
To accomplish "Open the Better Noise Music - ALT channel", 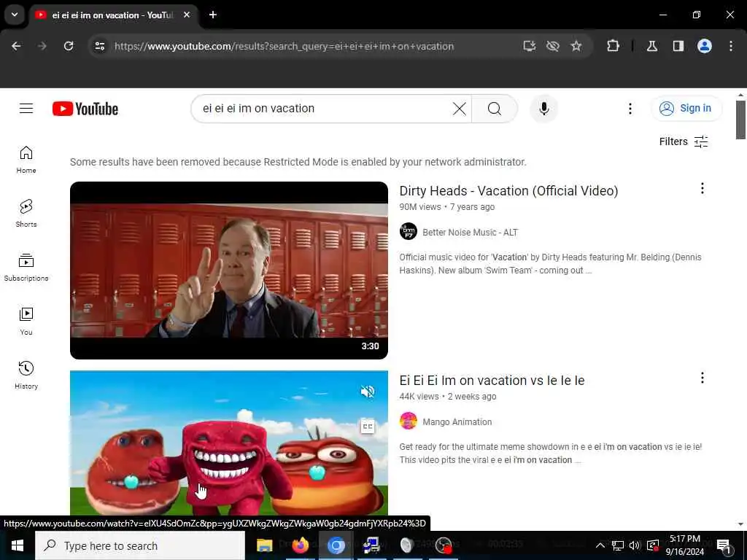I will [470, 233].
